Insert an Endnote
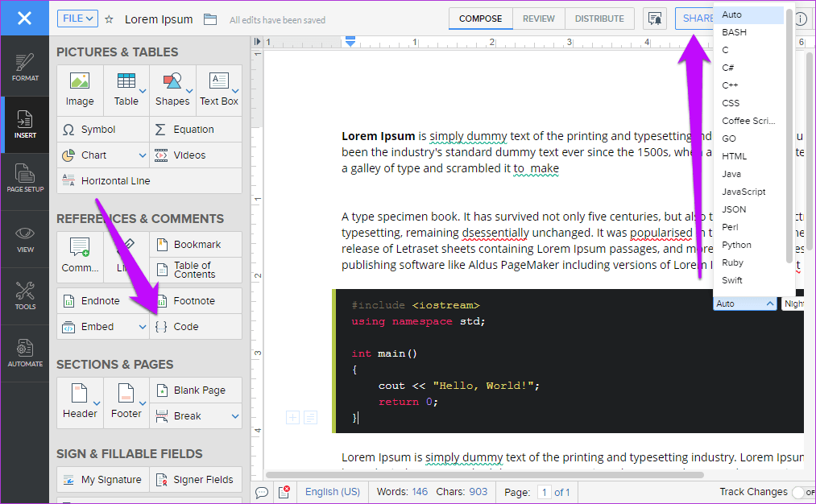This screenshot has height=504, width=816. [103, 300]
